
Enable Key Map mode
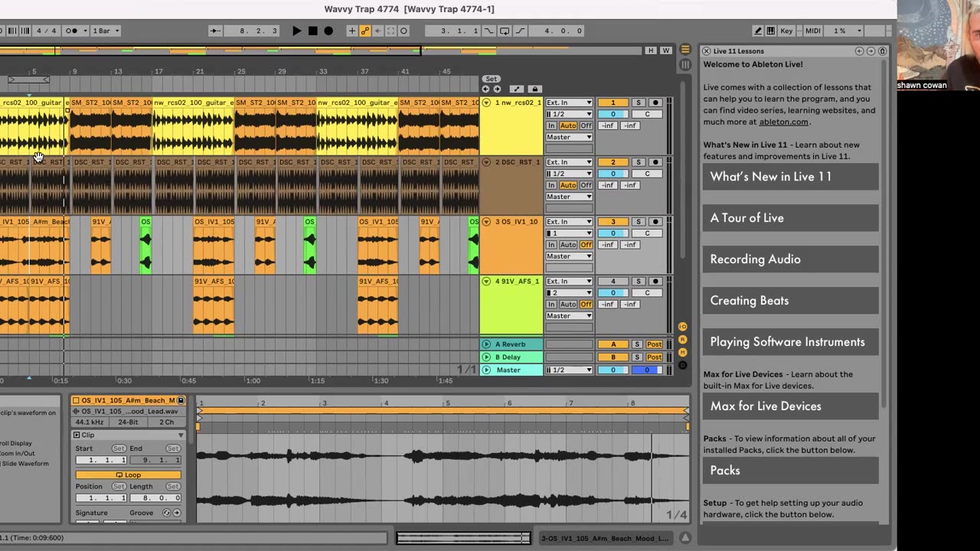click(x=786, y=31)
